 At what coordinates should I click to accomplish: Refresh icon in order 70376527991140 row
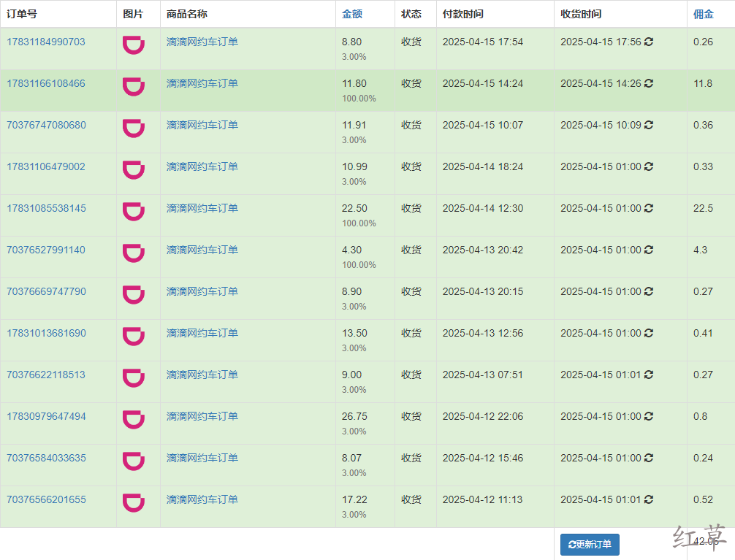649,250
